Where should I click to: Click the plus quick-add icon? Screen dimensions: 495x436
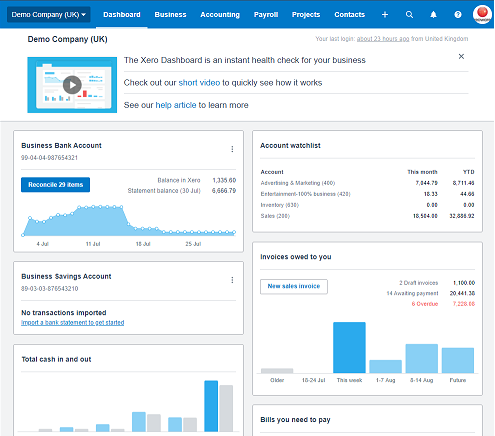385,15
